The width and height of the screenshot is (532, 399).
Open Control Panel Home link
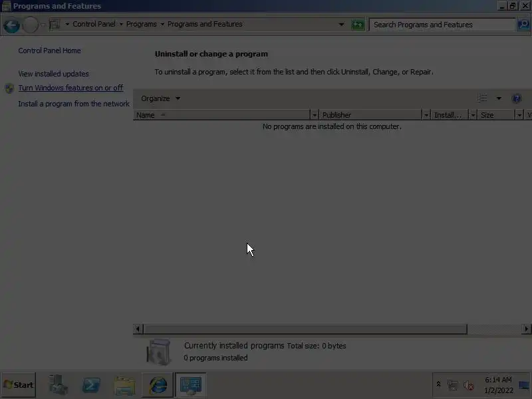[x=49, y=51]
